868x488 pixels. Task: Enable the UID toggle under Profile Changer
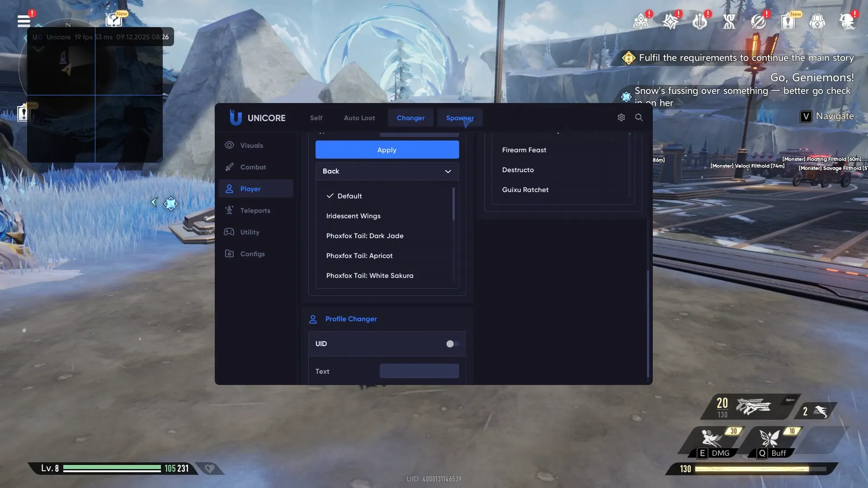451,343
